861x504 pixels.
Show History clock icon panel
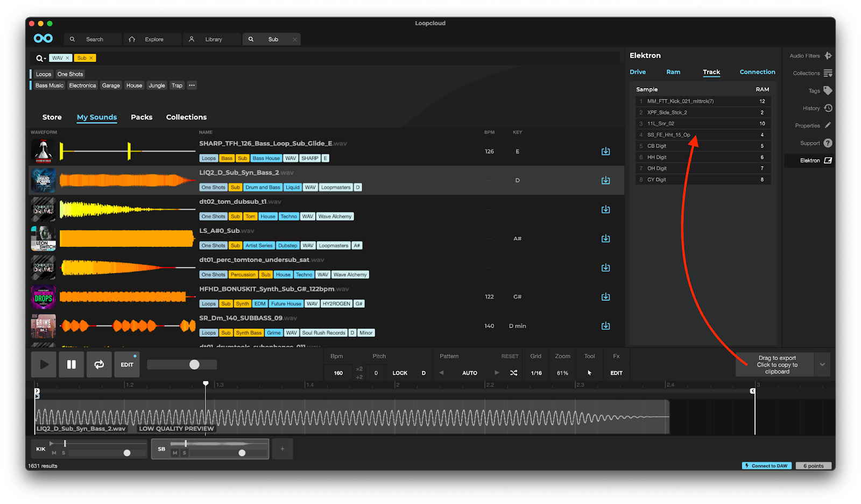click(x=828, y=108)
